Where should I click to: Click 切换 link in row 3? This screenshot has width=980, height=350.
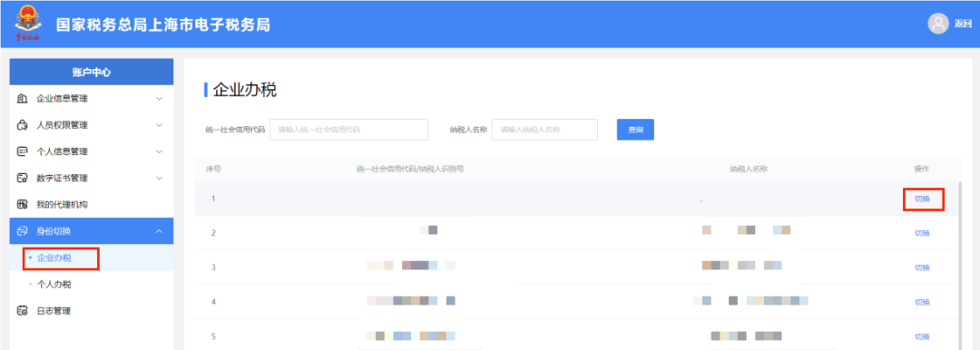click(x=923, y=267)
